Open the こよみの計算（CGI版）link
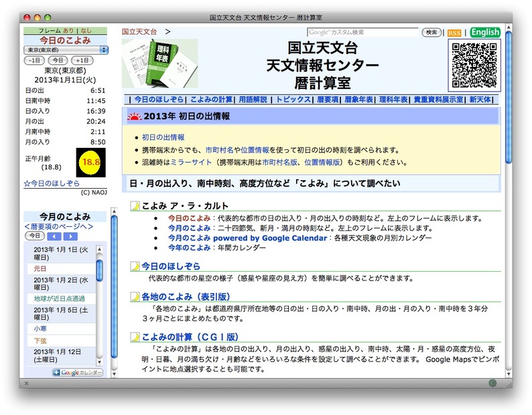 coord(190,337)
